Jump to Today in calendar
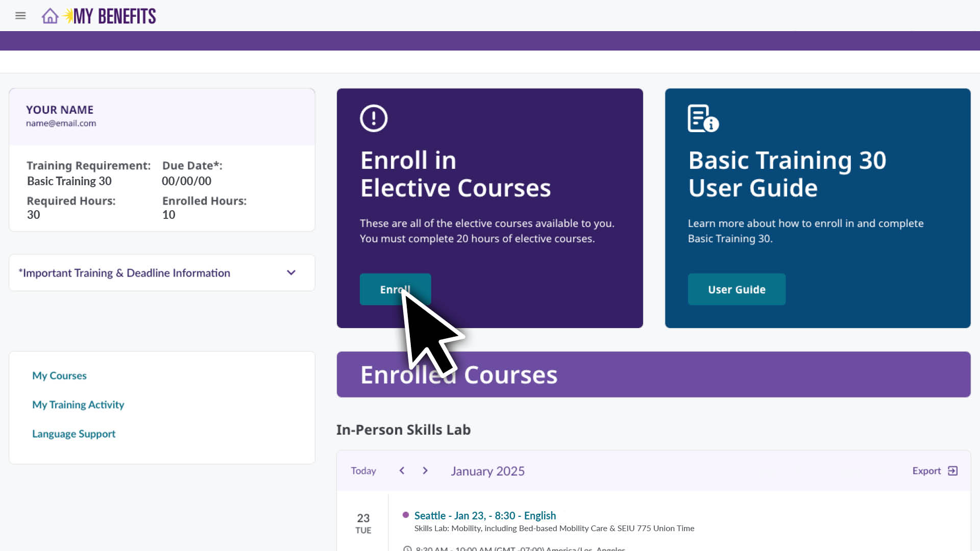Screen dimensions: 980x551 pyautogui.click(x=363, y=471)
